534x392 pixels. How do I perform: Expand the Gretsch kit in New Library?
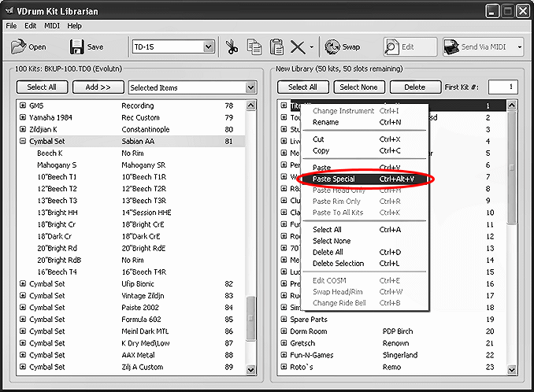[284, 343]
